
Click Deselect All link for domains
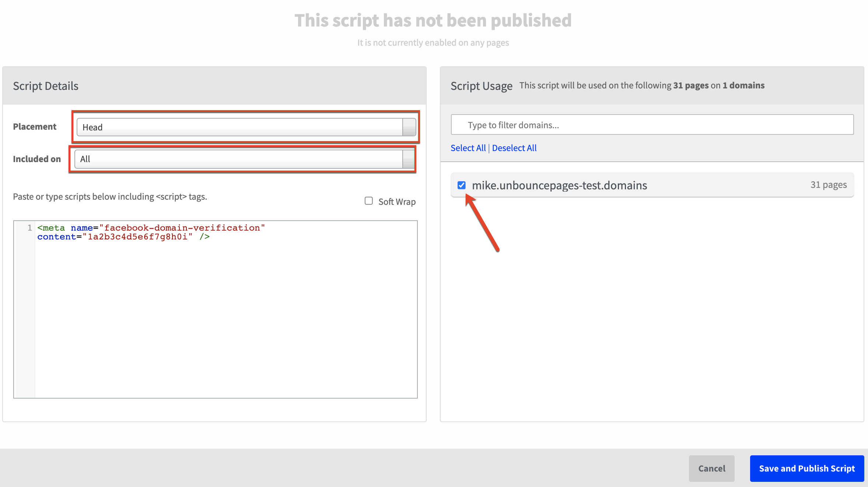point(513,148)
